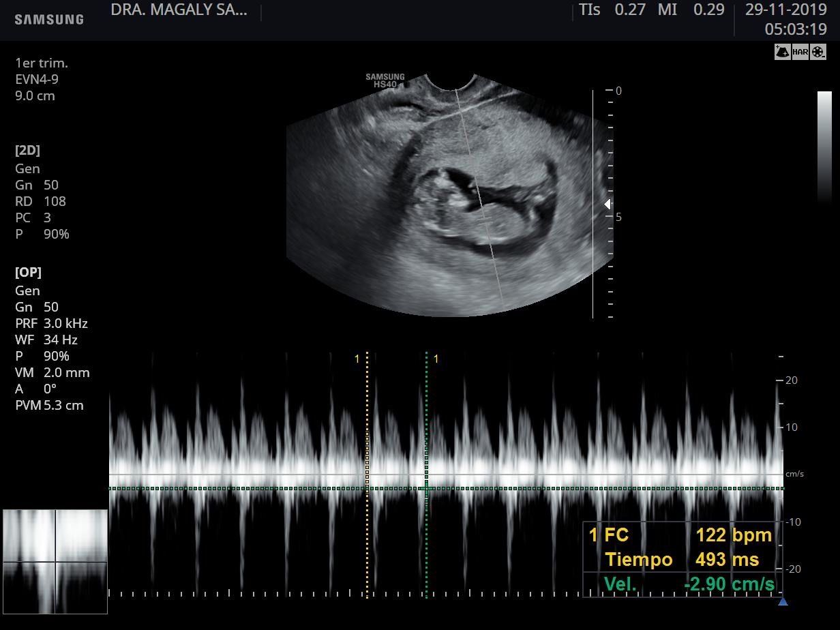The width and height of the screenshot is (840, 630).
Task: Click the green caliper crosshair on baseline
Action: (426, 488)
